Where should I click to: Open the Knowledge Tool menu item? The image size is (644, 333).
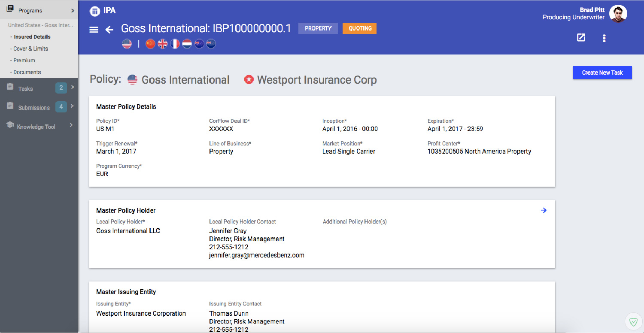click(36, 127)
